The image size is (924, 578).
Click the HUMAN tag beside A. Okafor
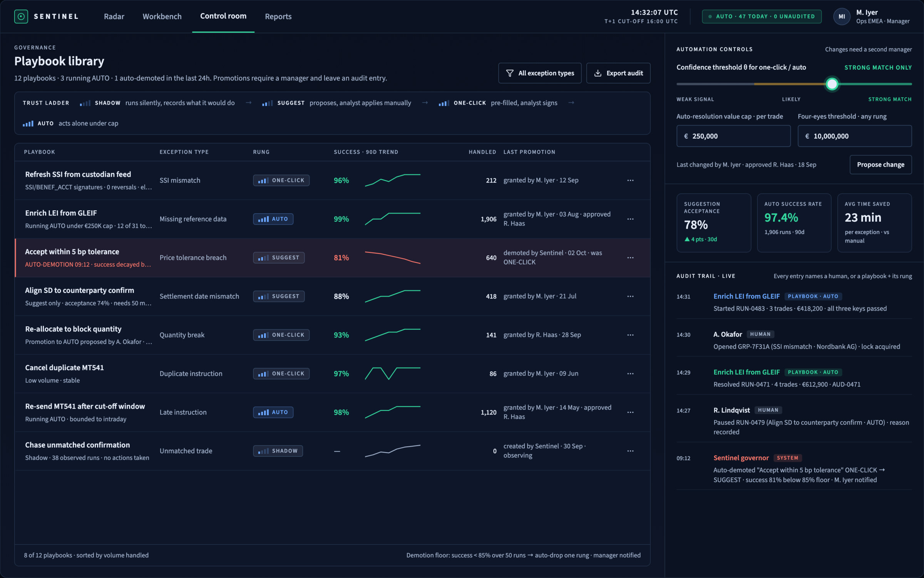pos(760,334)
